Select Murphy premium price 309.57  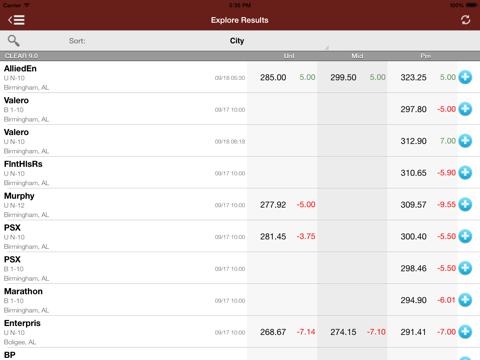[413, 205]
